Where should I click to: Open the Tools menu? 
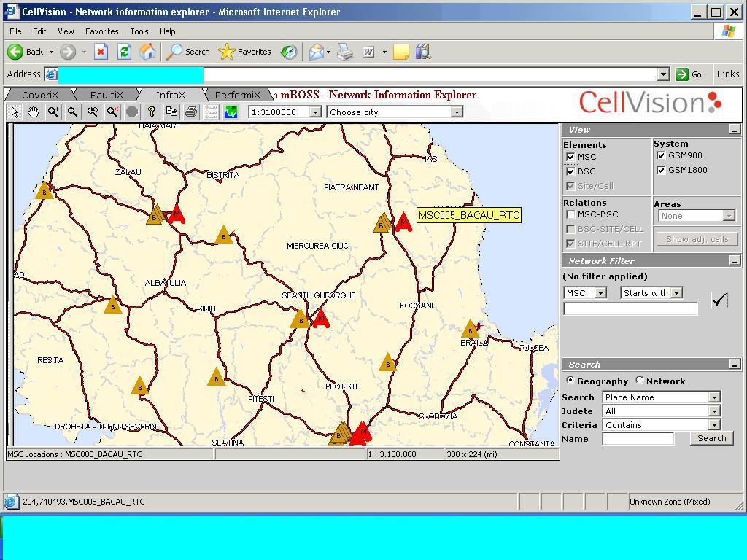click(x=139, y=31)
